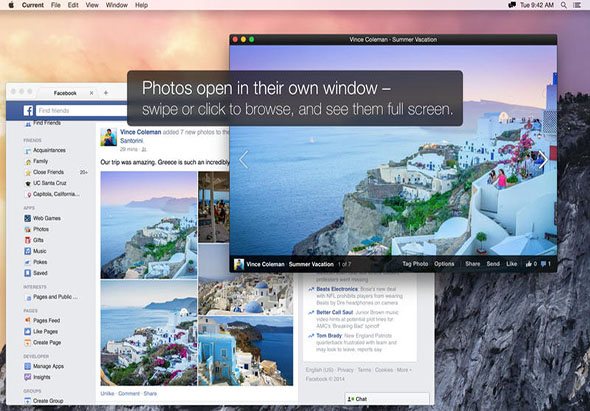Open the View menu
Viewport: 590px width, 411px height.
92,5
